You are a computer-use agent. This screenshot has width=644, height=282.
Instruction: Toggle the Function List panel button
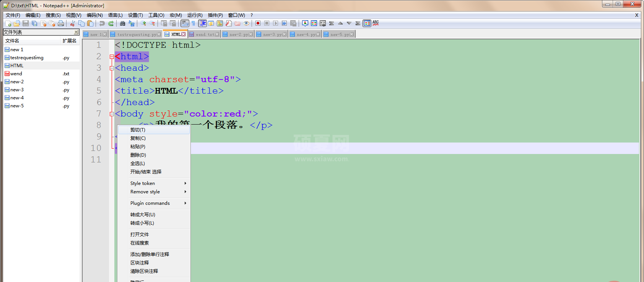pyautogui.click(x=228, y=23)
